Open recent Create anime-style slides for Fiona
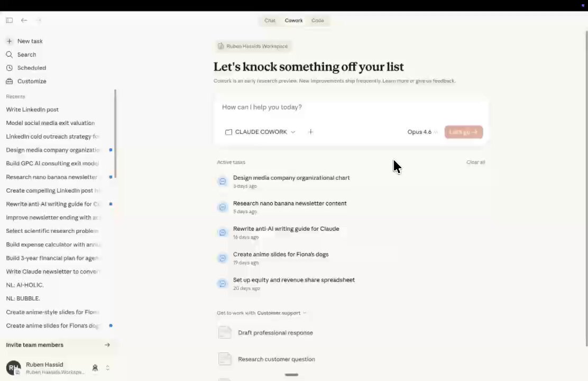The height and width of the screenshot is (381, 588). [52, 312]
